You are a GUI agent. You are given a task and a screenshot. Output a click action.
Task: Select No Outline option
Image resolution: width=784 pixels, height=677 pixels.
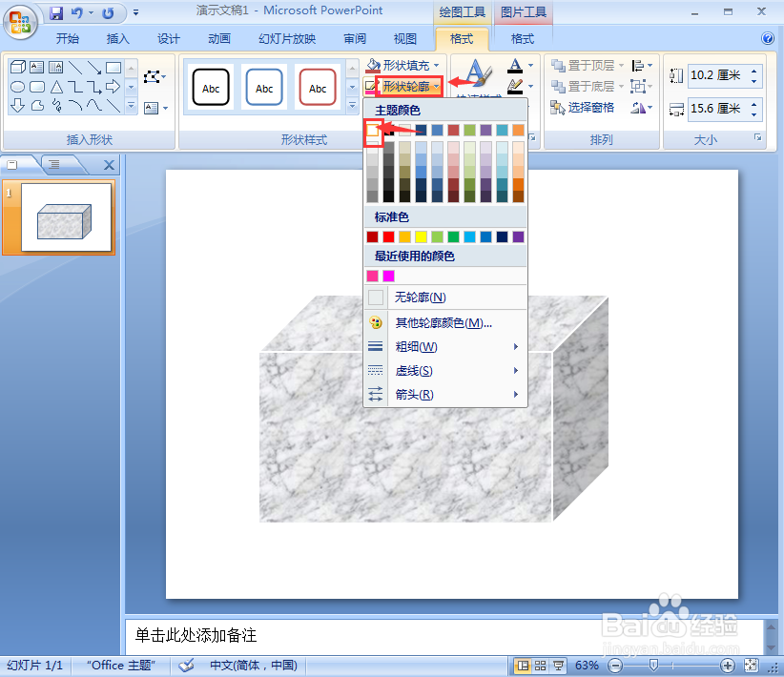445,297
